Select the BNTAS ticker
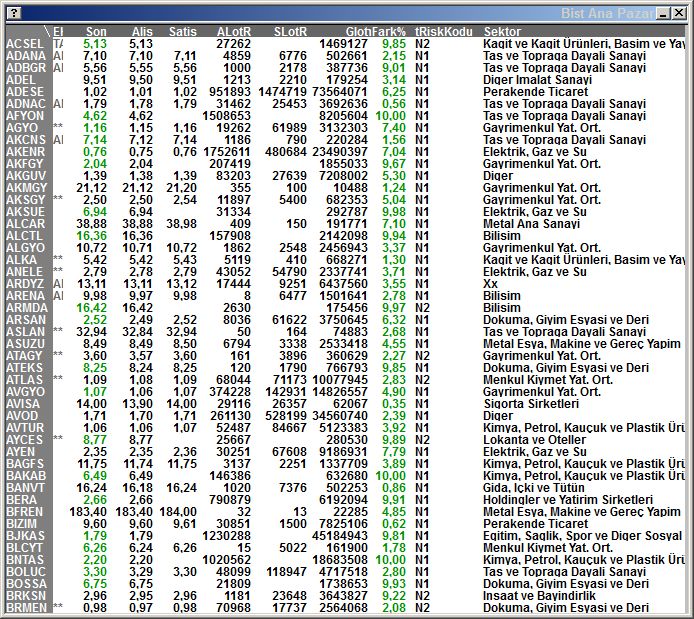Image resolution: width=694 pixels, height=619 pixels. (x=25, y=559)
